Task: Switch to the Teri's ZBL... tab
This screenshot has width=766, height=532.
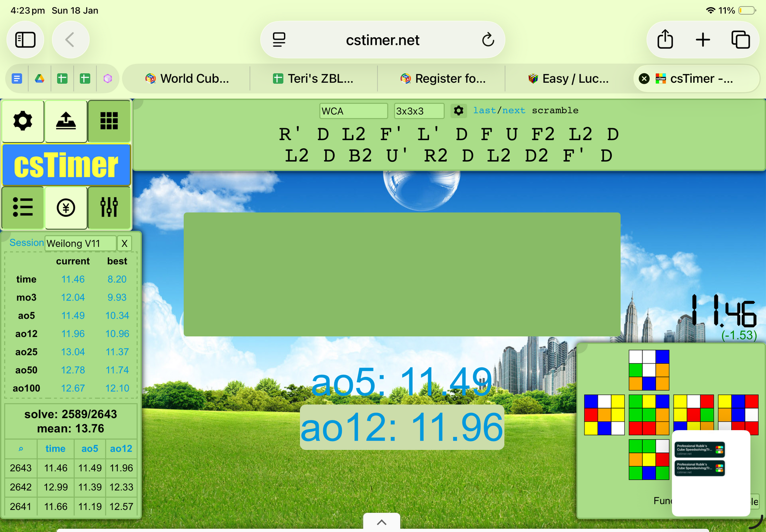Action: tap(314, 78)
